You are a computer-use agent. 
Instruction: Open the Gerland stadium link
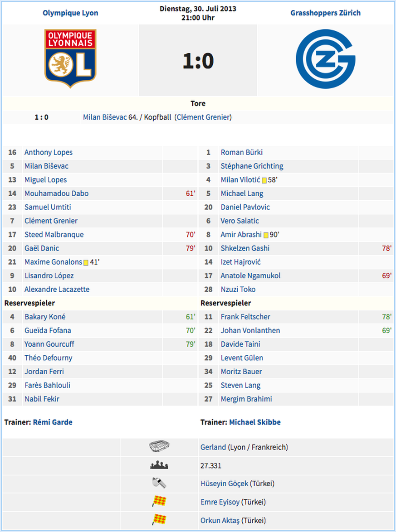pyautogui.click(x=213, y=447)
